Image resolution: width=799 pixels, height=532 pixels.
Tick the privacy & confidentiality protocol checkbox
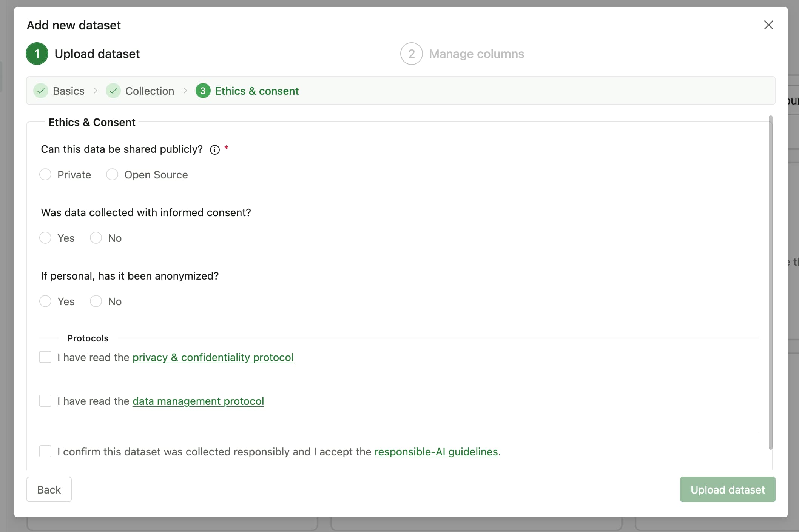(x=45, y=357)
